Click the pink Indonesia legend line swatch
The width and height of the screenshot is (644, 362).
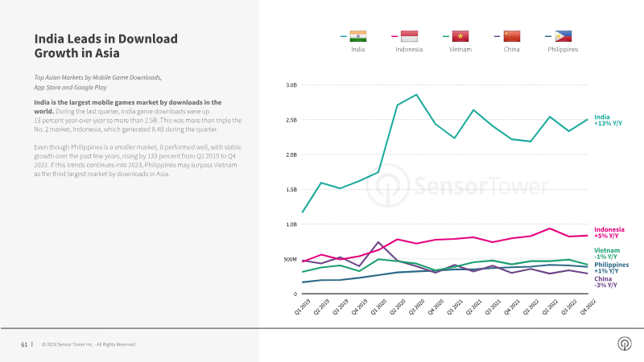click(394, 36)
